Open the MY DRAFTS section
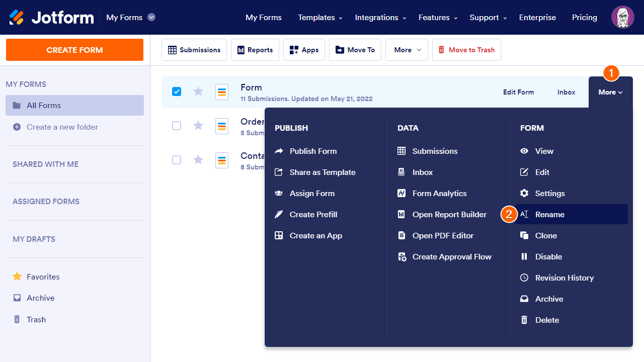Screen dimensions: 644x362 [34, 239]
